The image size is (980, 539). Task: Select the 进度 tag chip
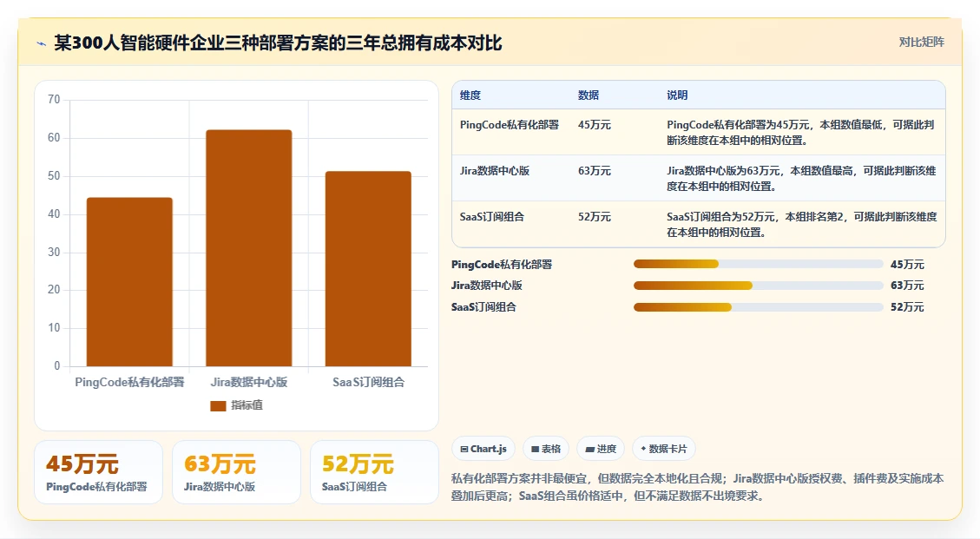(x=601, y=449)
